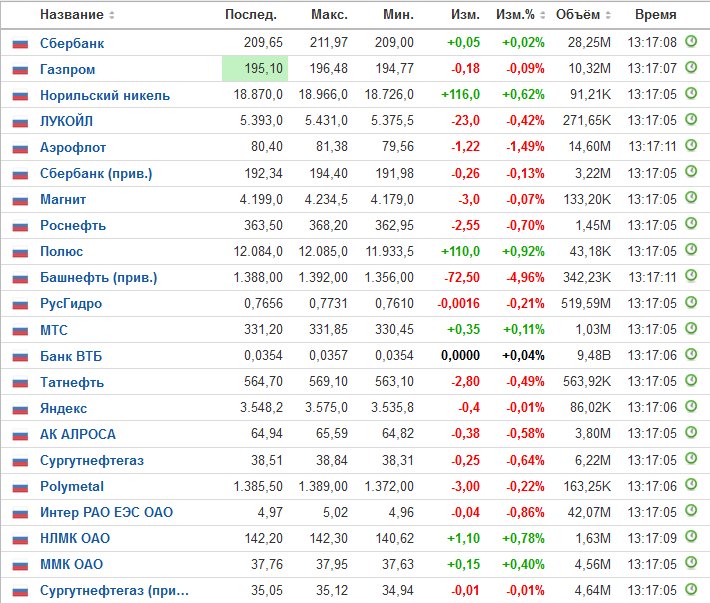
Task: Open the Башнефть (прив.) stock link
Action: 99,278
